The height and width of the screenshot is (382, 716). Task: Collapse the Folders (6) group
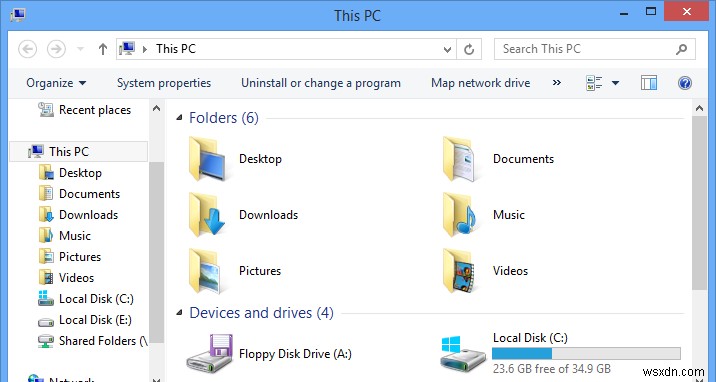(x=179, y=118)
